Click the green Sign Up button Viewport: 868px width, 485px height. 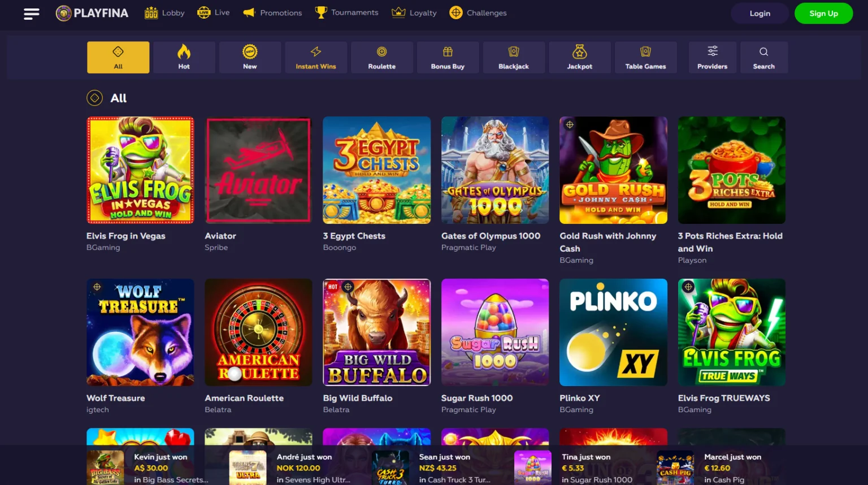point(824,14)
